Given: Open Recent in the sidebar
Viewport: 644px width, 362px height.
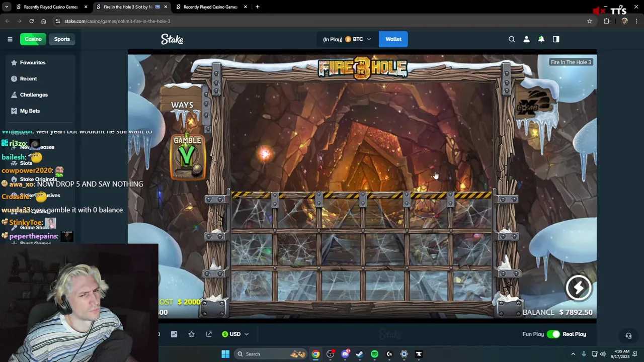Looking at the screenshot, I should (28, 78).
